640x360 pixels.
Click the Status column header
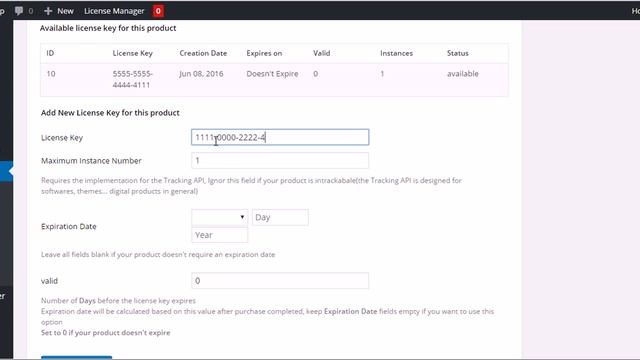pyautogui.click(x=458, y=53)
